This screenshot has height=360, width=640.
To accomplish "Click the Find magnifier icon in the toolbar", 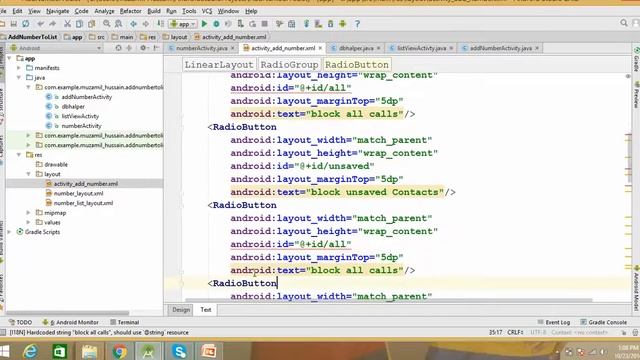I will [107, 24].
